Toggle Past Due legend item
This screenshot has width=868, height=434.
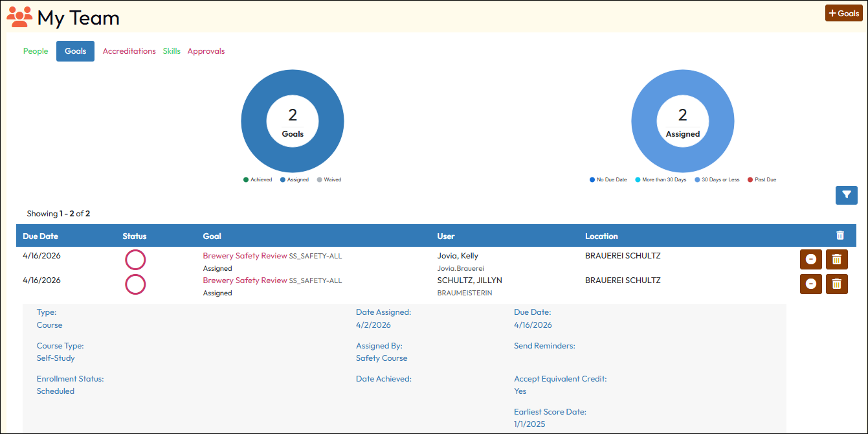point(761,179)
